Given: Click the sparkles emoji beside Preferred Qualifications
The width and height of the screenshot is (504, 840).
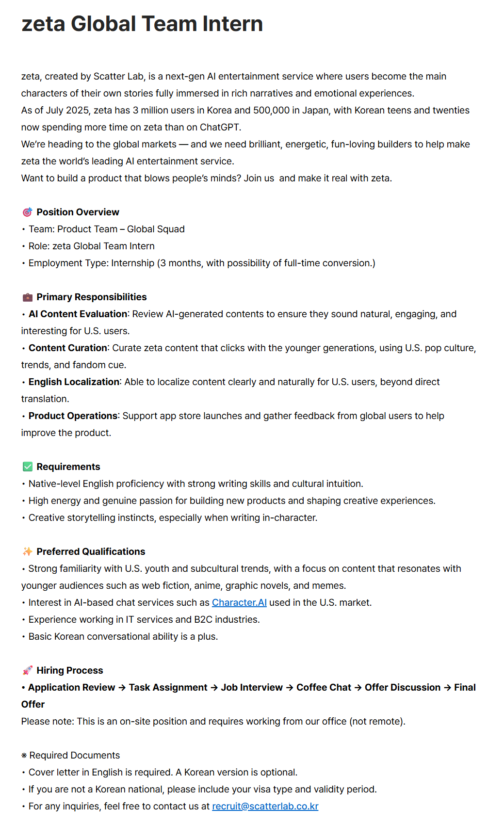Looking at the screenshot, I should [28, 552].
